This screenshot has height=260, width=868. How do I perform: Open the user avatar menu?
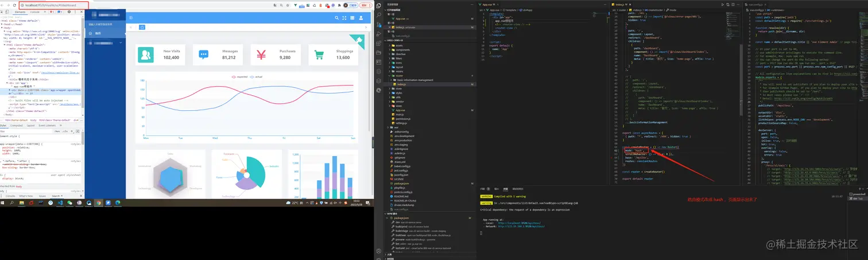click(x=361, y=18)
